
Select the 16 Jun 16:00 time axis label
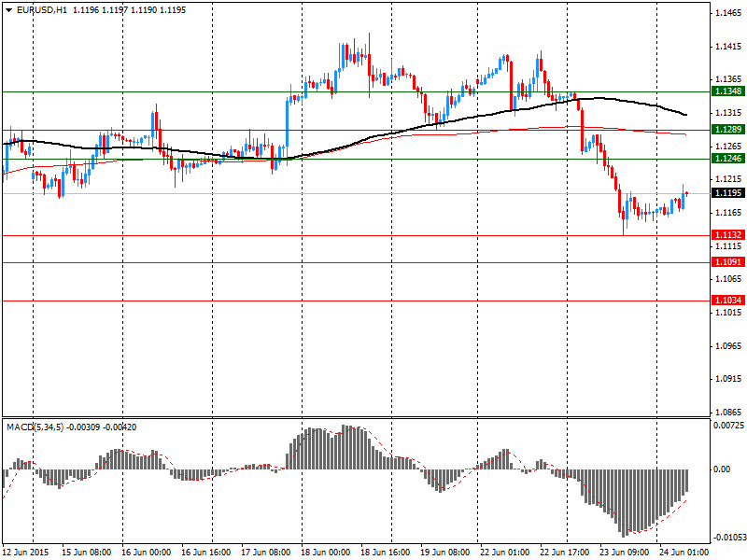[x=206, y=553]
